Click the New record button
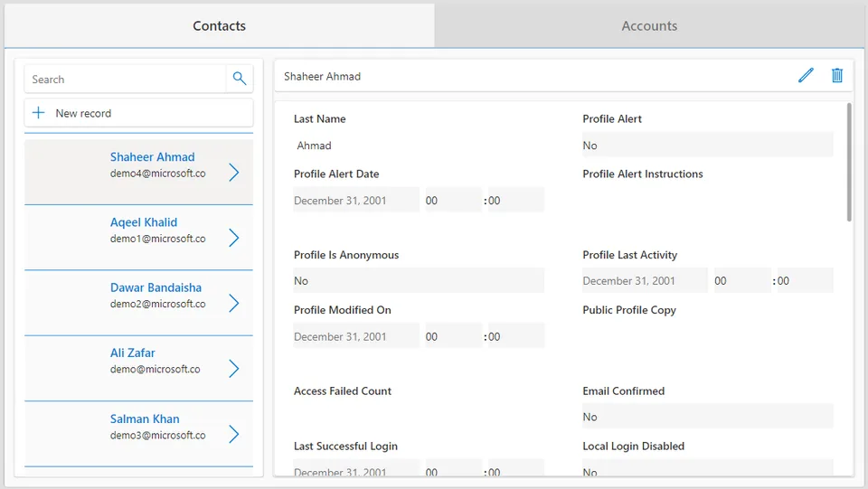The image size is (868, 489). click(139, 113)
